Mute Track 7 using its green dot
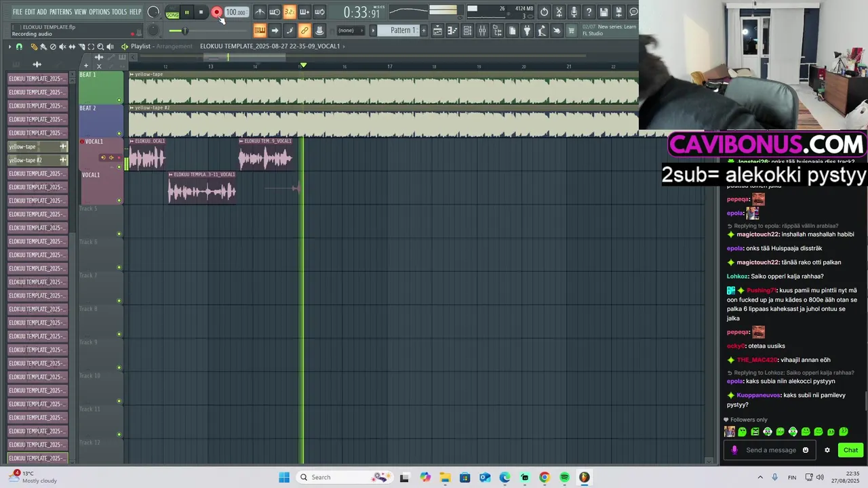The width and height of the screenshot is (868, 488). 119,300
